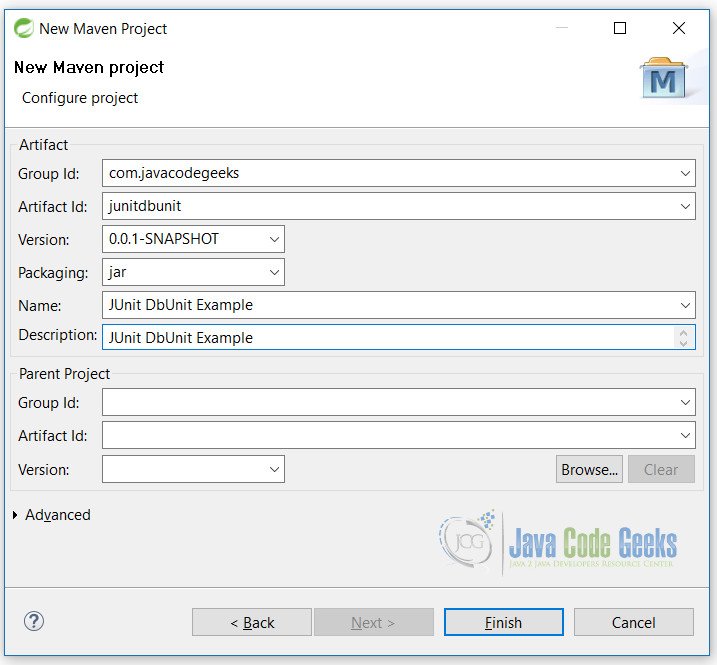Expand the Advanced section
717x665 pixels.
click(x=15, y=515)
